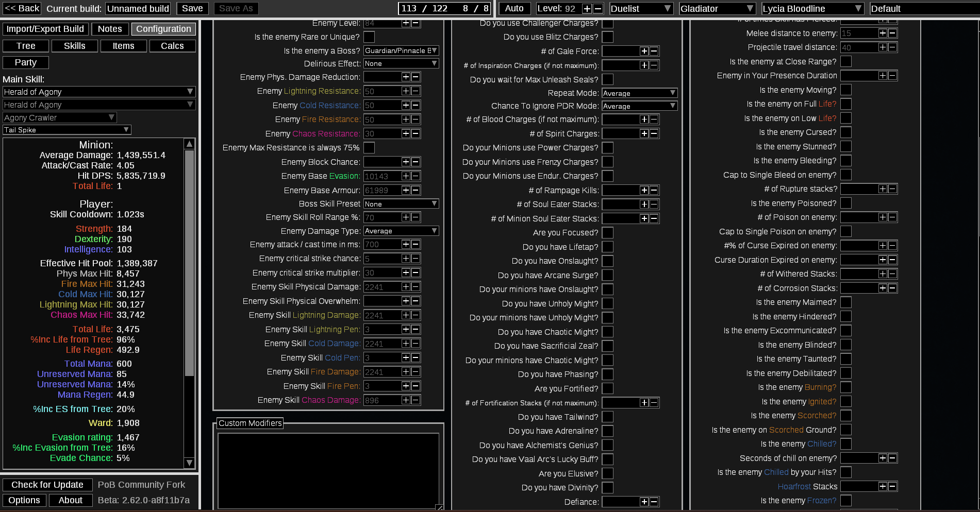Open 'Is the enemy a Boss?' dropdown

click(x=401, y=50)
